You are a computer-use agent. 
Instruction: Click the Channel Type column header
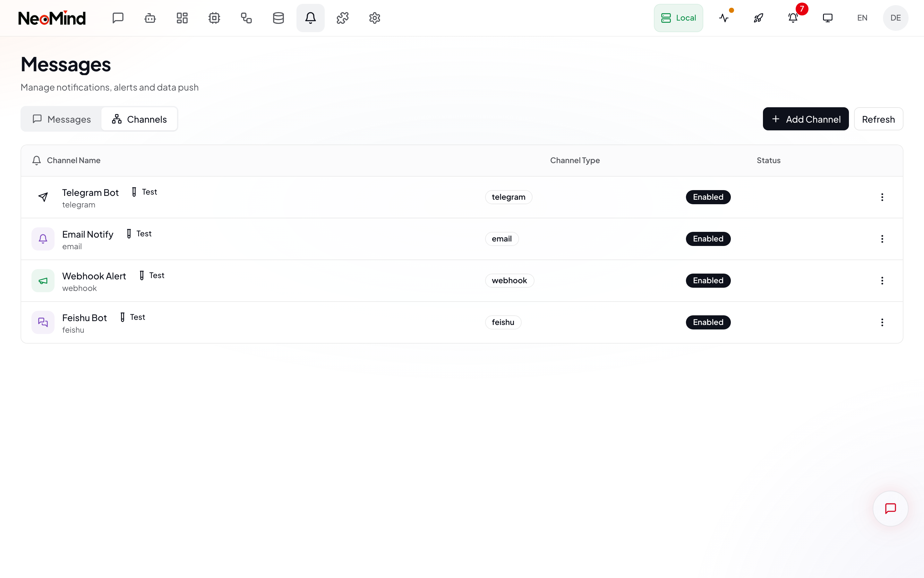(x=575, y=161)
